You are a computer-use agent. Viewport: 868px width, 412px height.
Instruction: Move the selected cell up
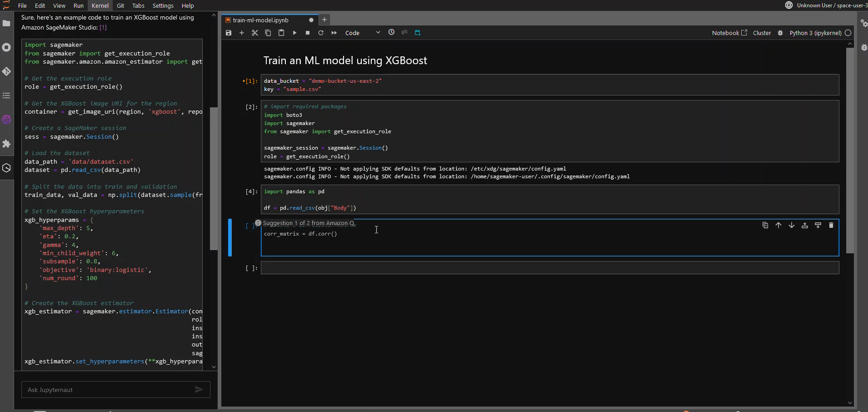coord(778,225)
